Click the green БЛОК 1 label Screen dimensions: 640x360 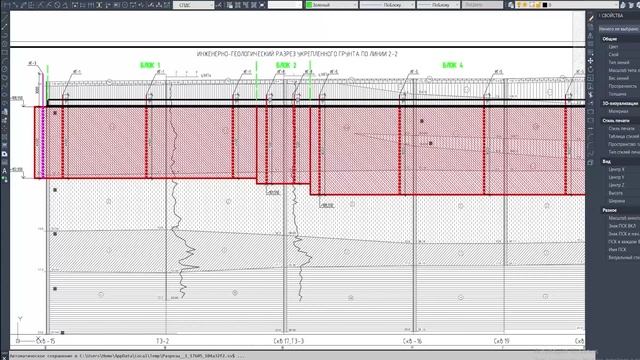coord(150,65)
